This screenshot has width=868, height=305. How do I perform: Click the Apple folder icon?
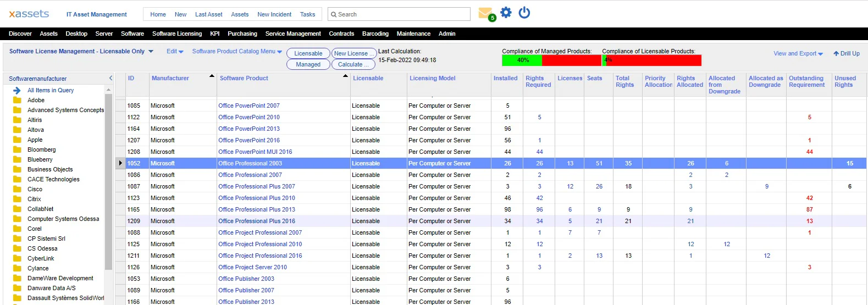(x=17, y=140)
